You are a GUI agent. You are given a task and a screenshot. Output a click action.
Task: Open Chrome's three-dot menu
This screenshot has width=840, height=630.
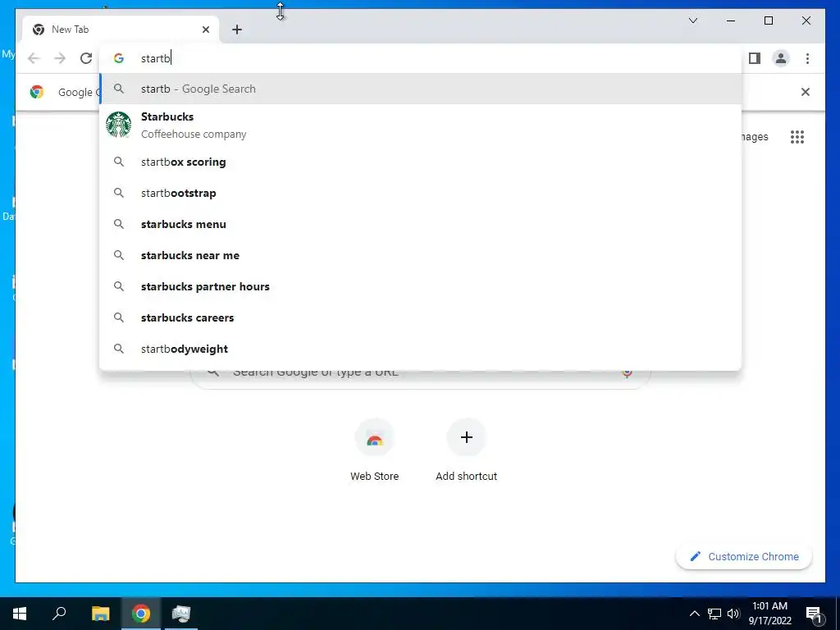point(807,58)
